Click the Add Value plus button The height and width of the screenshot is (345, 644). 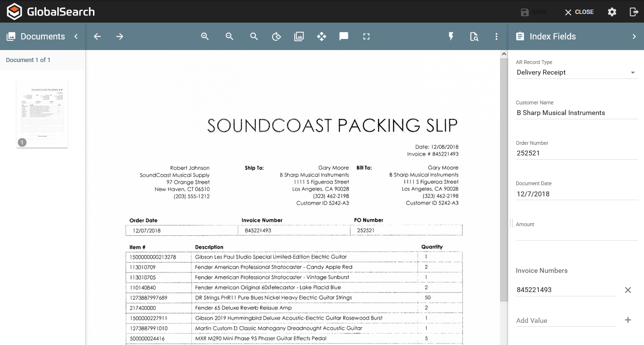(x=628, y=320)
